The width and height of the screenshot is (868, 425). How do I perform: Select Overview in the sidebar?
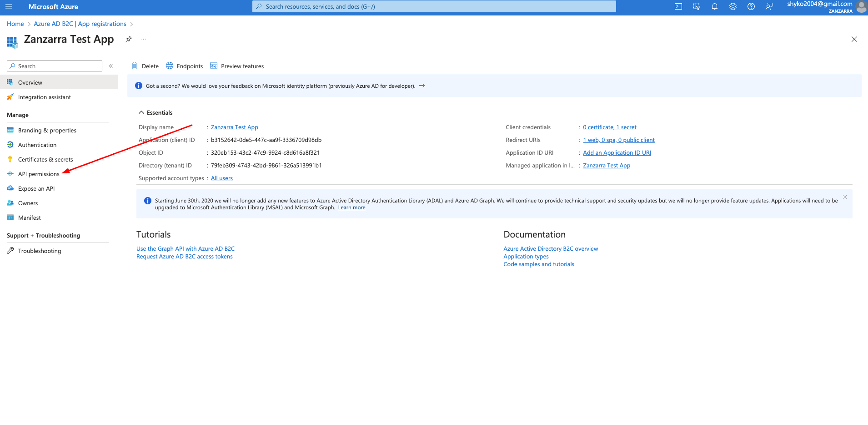pos(59,82)
